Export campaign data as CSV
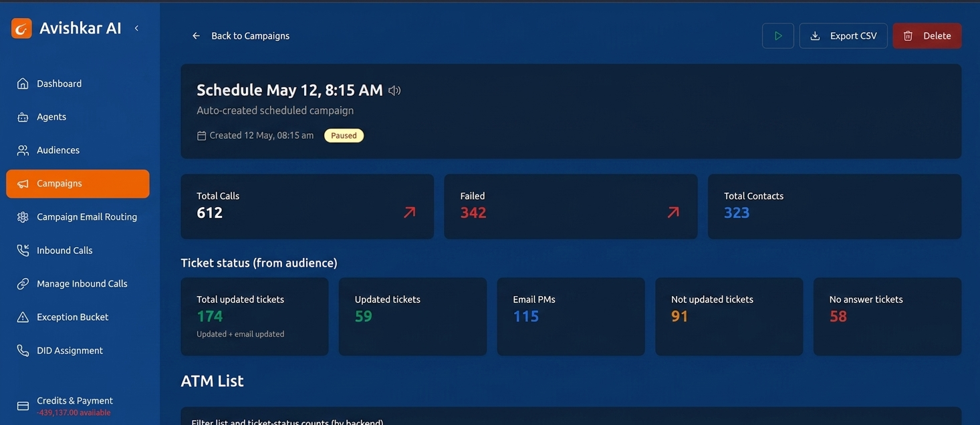This screenshot has width=980, height=425. (x=844, y=36)
